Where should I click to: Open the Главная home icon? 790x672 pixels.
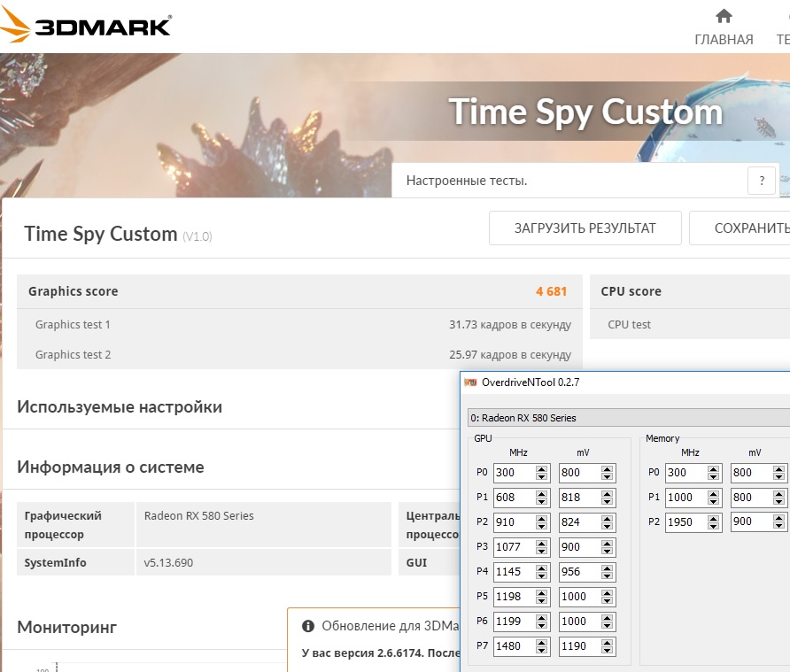(724, 17)
